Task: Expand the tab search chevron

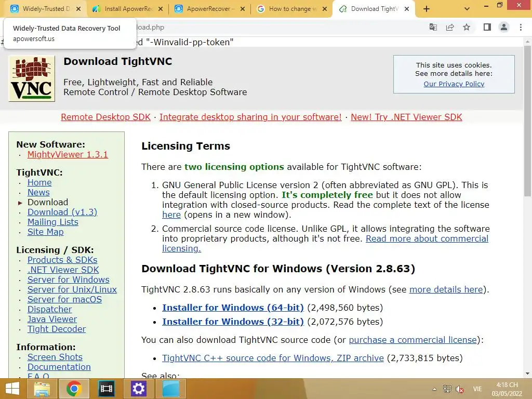Action: (467, 9)
